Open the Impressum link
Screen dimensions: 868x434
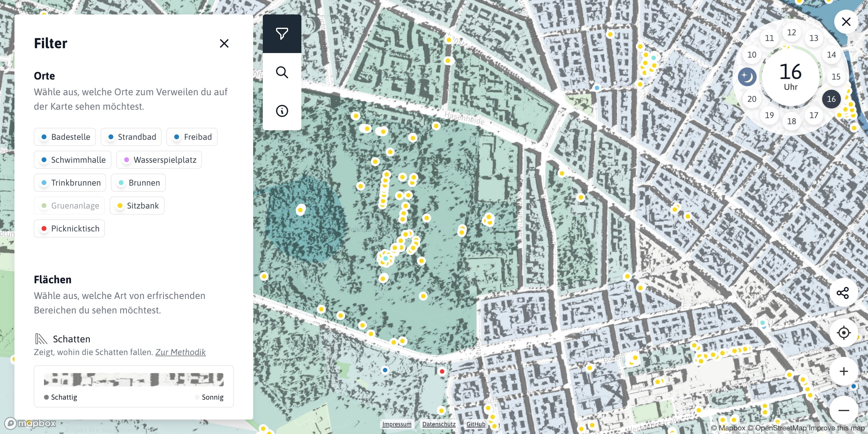(x=397, y=424)
